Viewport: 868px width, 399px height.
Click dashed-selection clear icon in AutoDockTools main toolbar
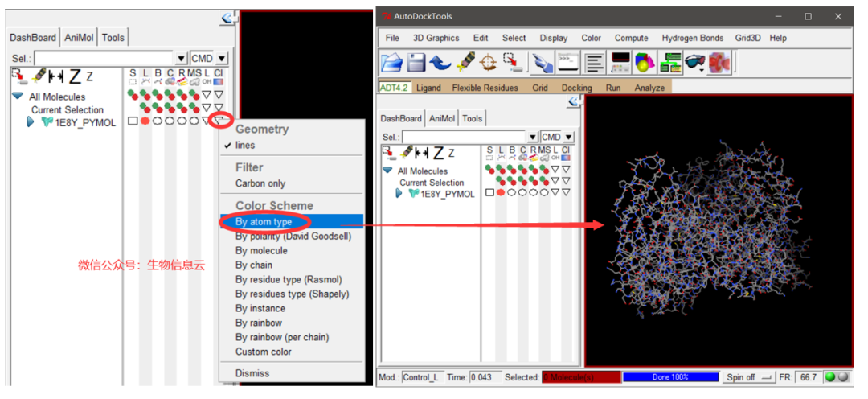pyautogui.click(x=512, y=62)
